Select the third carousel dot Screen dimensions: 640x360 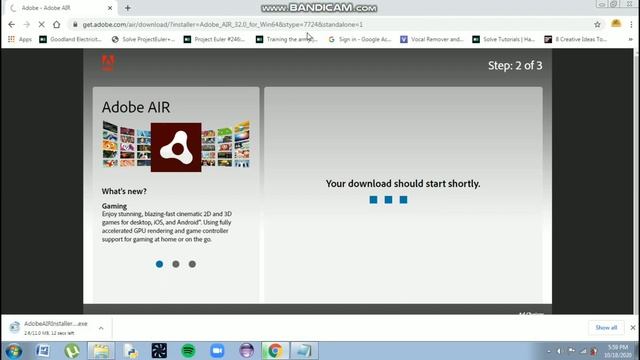pos(192,264)
